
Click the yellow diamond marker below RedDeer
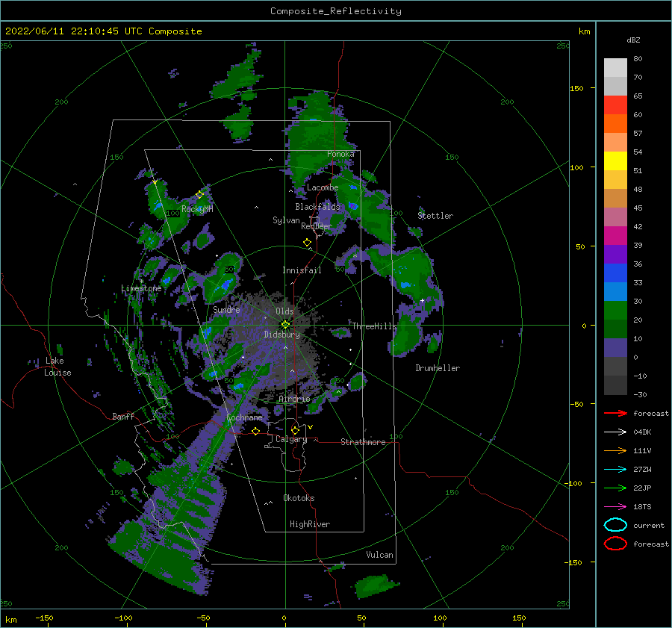click(x=308, y=243)
